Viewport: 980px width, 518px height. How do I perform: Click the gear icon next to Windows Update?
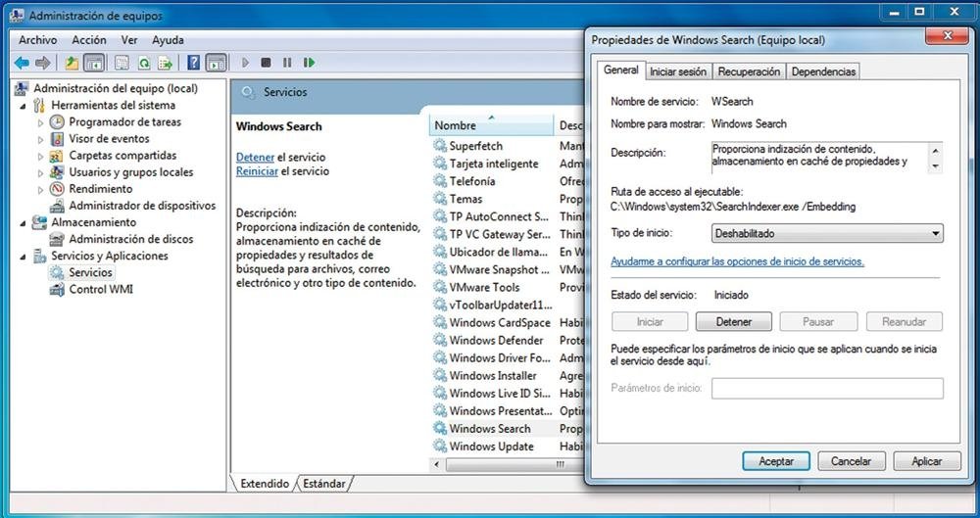[440, 447]
